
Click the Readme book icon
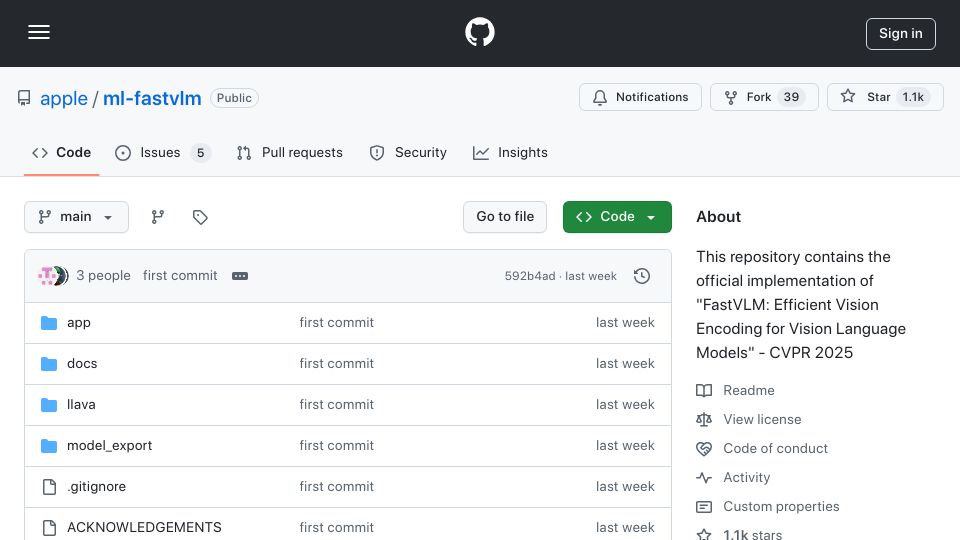704,390
